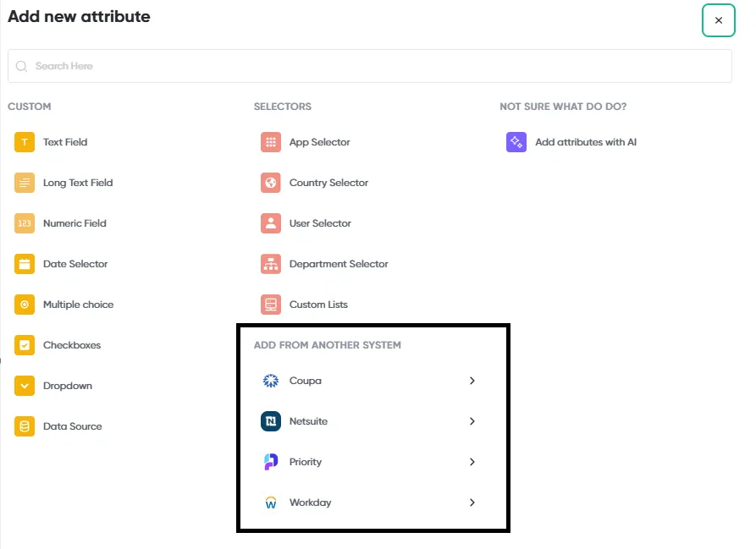
Task: Pick the Date Selector calendar icon
Action: point(24,264)
